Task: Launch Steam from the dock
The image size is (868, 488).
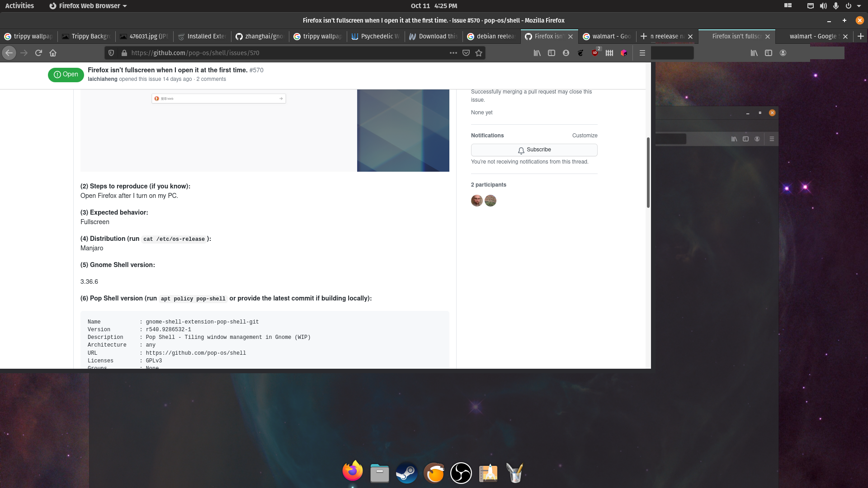Action: click(x=407, y=473)
